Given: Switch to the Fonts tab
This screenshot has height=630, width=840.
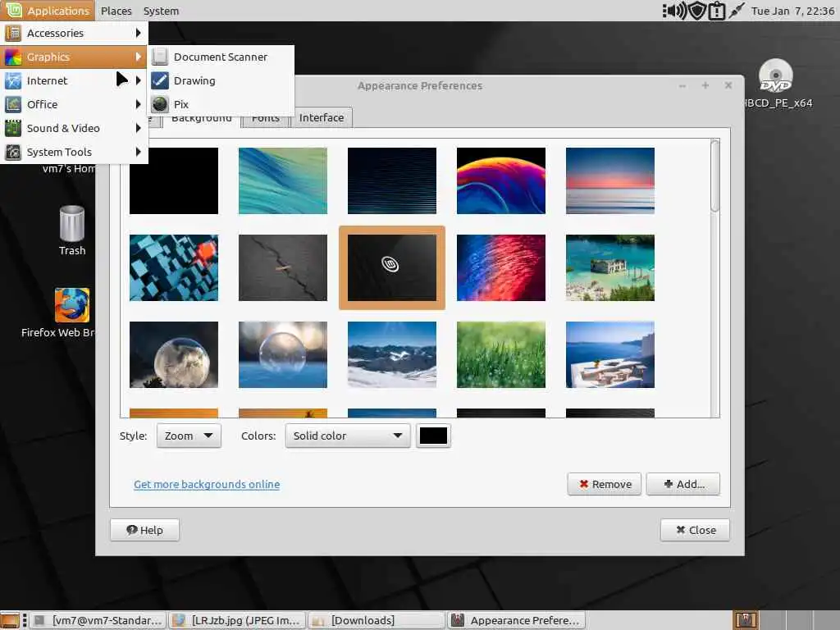Looking at the screenshot, I should point(266,120).
